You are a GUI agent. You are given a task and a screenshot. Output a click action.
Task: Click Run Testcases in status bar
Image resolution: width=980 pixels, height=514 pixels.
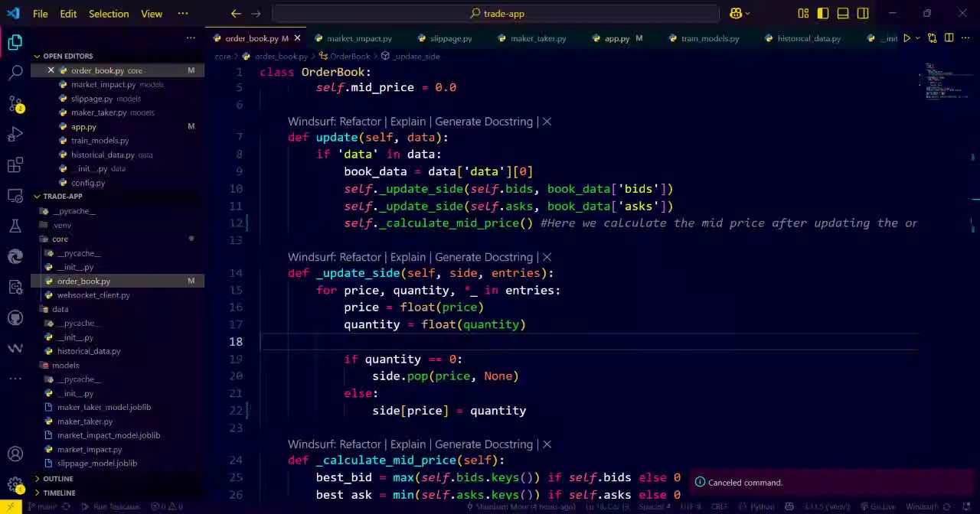(x=110, y=506)
